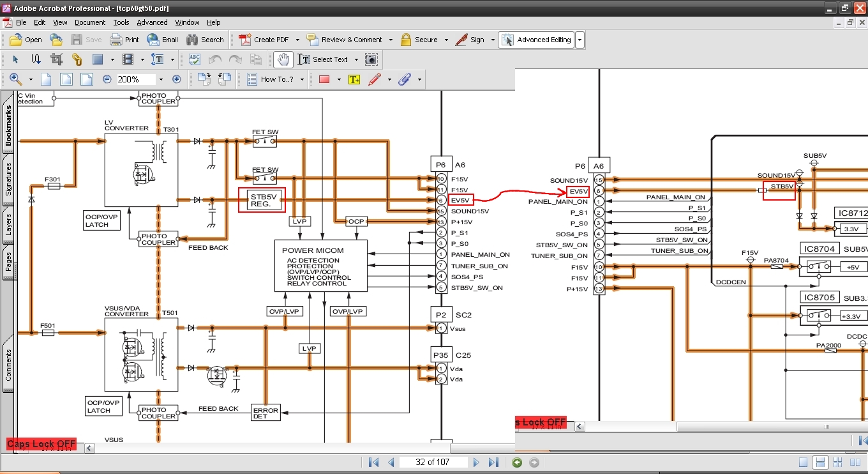This screenshot has height=474, width=868.
Task: Click the page number field
Action: [432, 463]
